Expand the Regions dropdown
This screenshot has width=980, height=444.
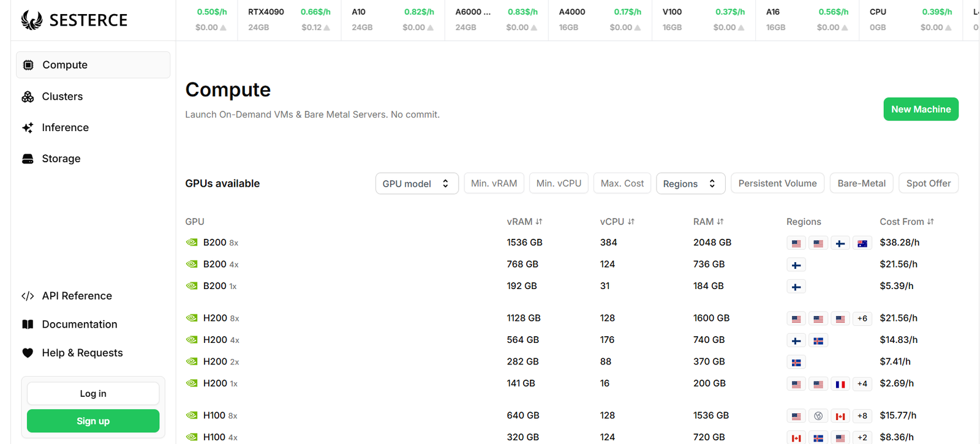[x=690, y=184]
